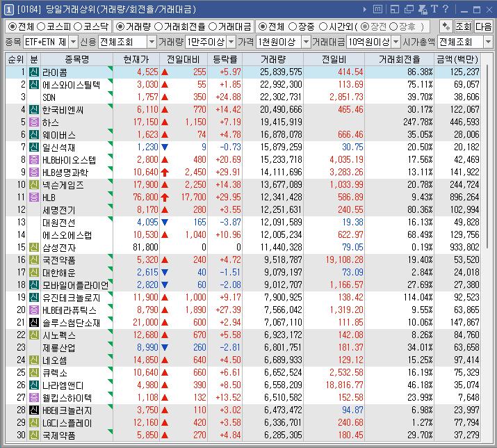Select stock name HLB바이오스텝
Screen dimensions: 497x448
click(x=69, y=159)
